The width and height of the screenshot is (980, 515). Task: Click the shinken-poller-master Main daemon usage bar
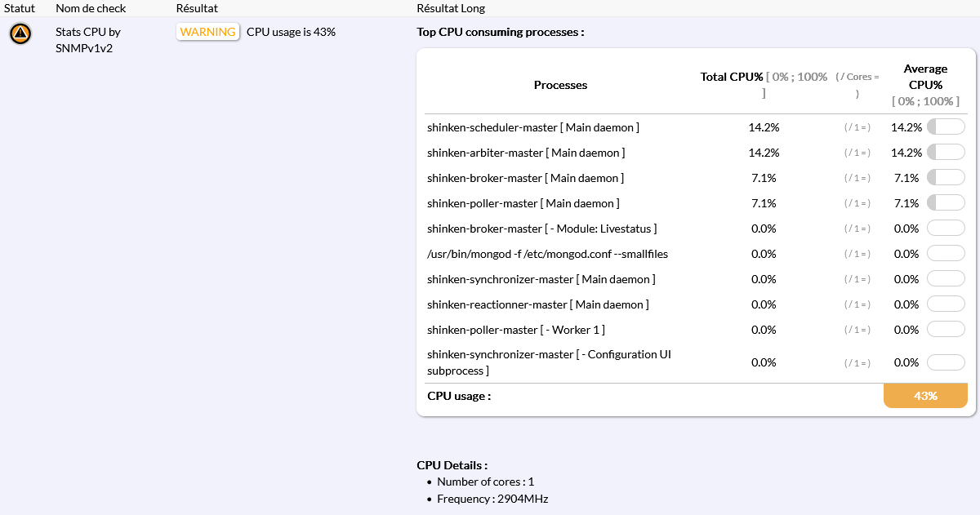coord(946,203)
